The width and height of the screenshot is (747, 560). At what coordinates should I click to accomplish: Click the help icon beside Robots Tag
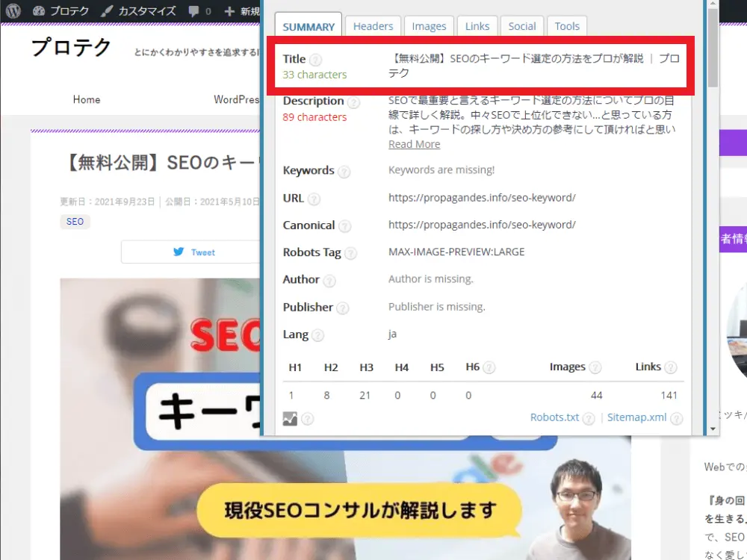tap(350, 254)
